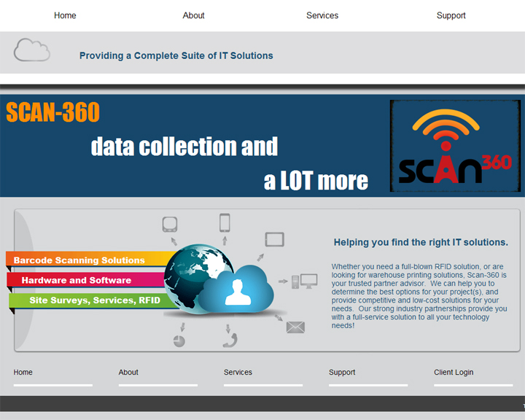Click 'Helping you find the right IT solutions.' heading

point(421,242)
